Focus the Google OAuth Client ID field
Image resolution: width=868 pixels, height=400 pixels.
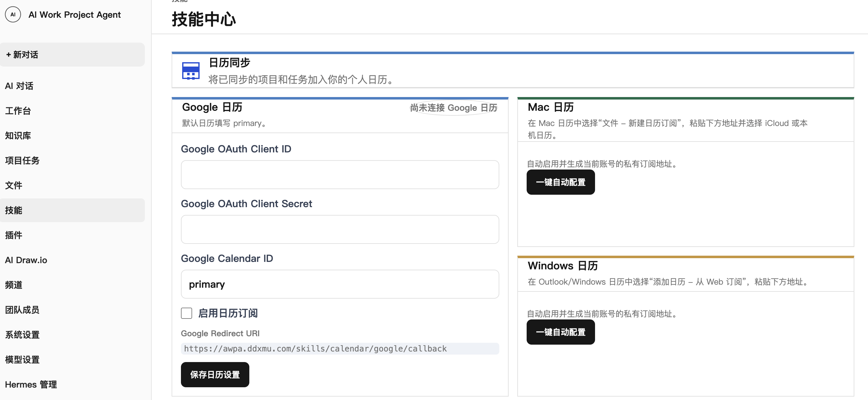[x=340, y=174]
